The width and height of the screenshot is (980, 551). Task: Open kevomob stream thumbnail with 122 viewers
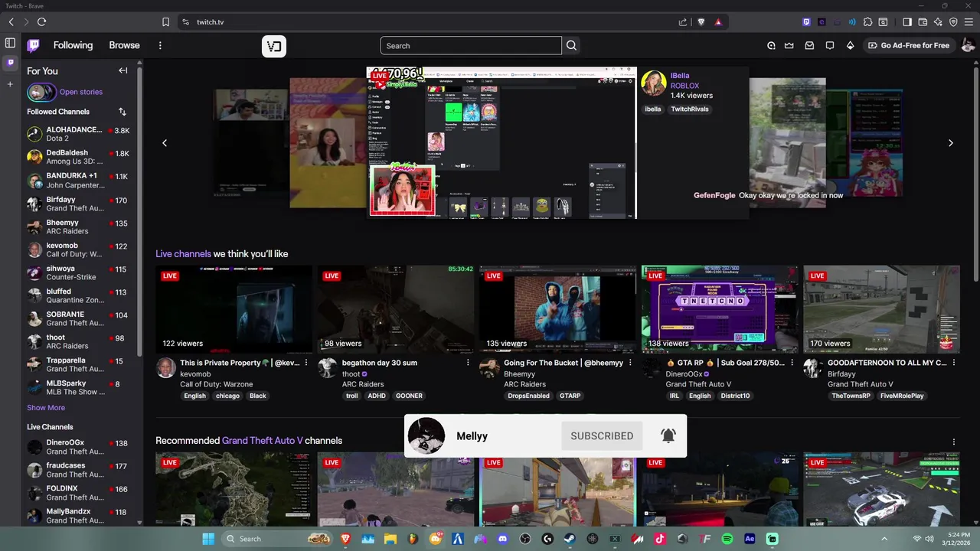(x=234, y=309)
